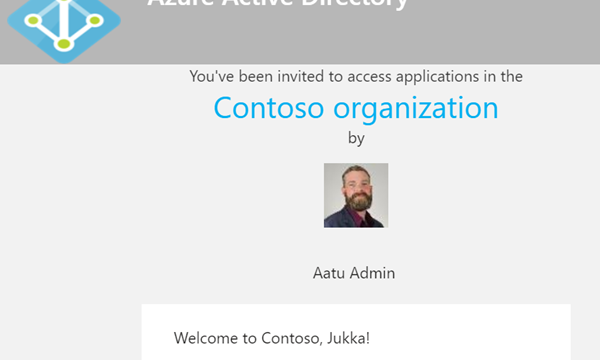Click the gray header banner background

(x=497, y=34)
